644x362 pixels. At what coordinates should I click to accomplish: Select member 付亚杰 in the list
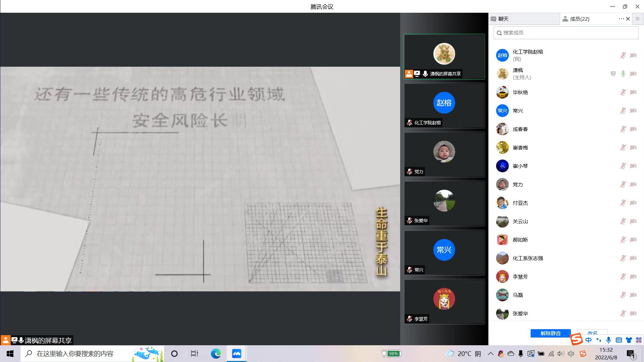tap(566, 203)
